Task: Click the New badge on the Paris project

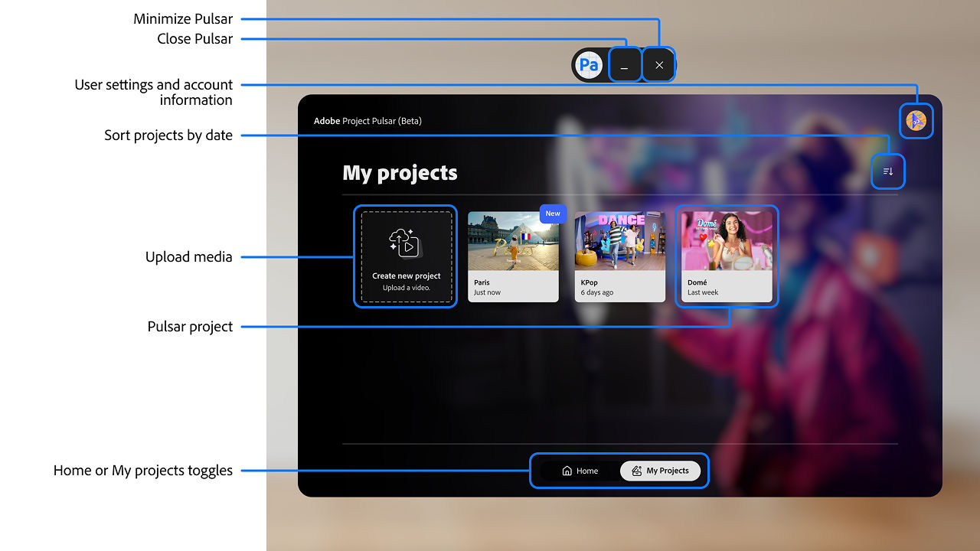Action: 553,214
